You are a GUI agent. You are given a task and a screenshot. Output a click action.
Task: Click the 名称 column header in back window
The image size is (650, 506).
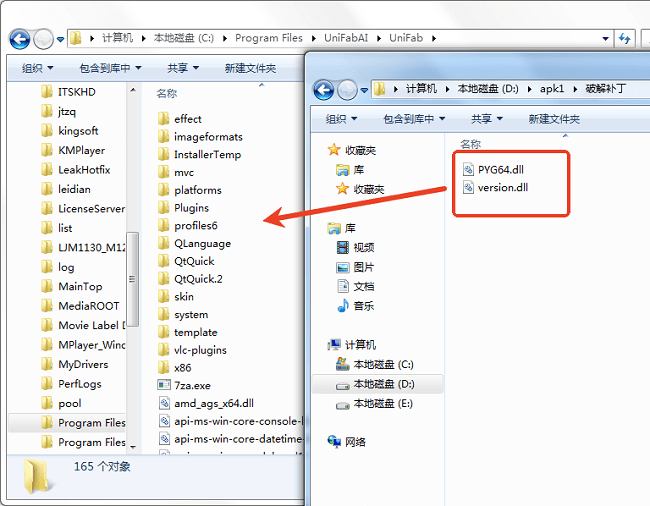(x=167, y=93)
